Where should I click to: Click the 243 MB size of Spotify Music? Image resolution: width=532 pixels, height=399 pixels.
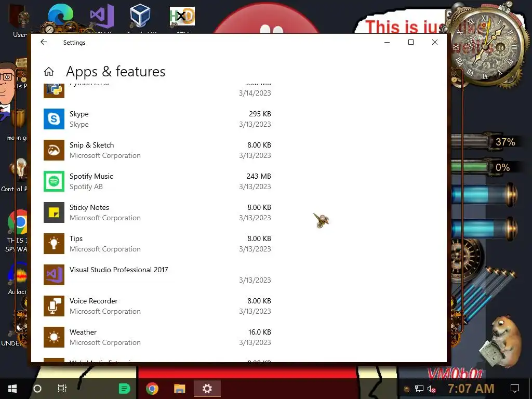(x=259, y=177)
